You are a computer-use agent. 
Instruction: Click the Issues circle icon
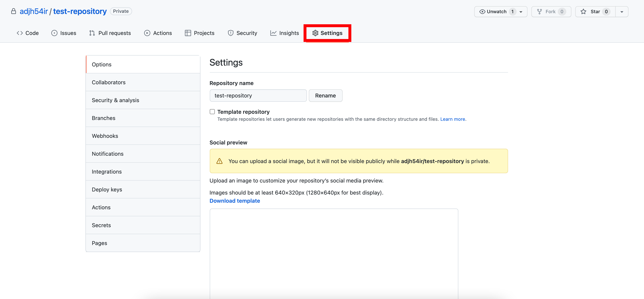pyautogui.click(x=54, y=33)
